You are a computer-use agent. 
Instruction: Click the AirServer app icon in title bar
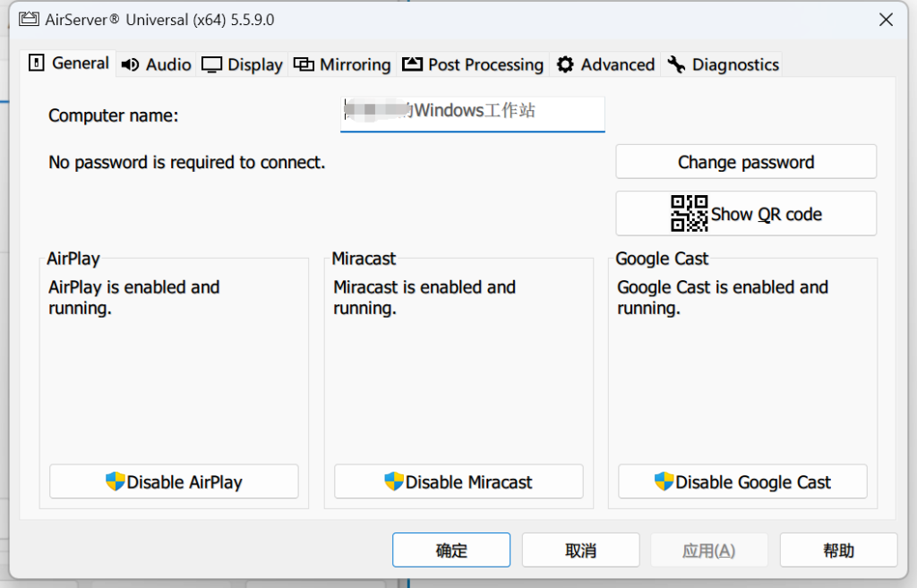pos(29,20)
